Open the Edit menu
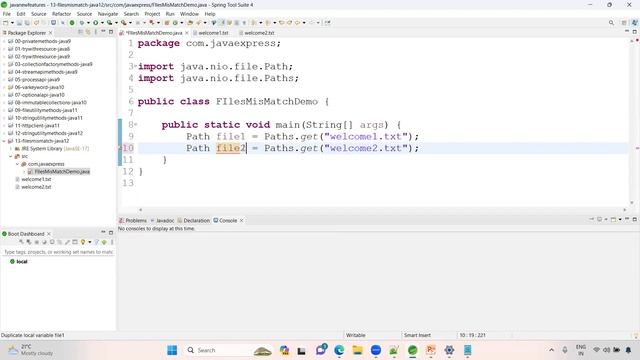The height and width of the screenshot is (360, 640). 21,14
